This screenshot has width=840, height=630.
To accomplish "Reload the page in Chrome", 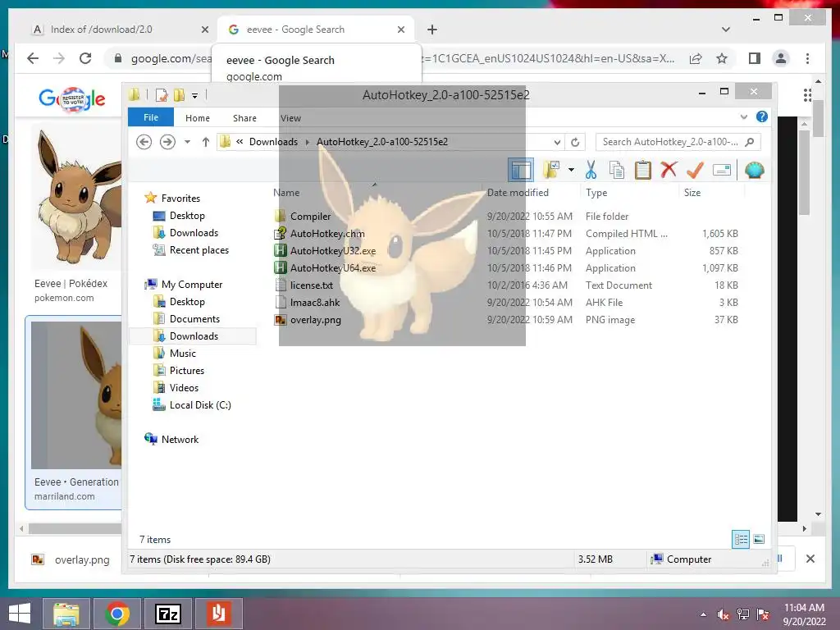I will click(x=85, y=58).
